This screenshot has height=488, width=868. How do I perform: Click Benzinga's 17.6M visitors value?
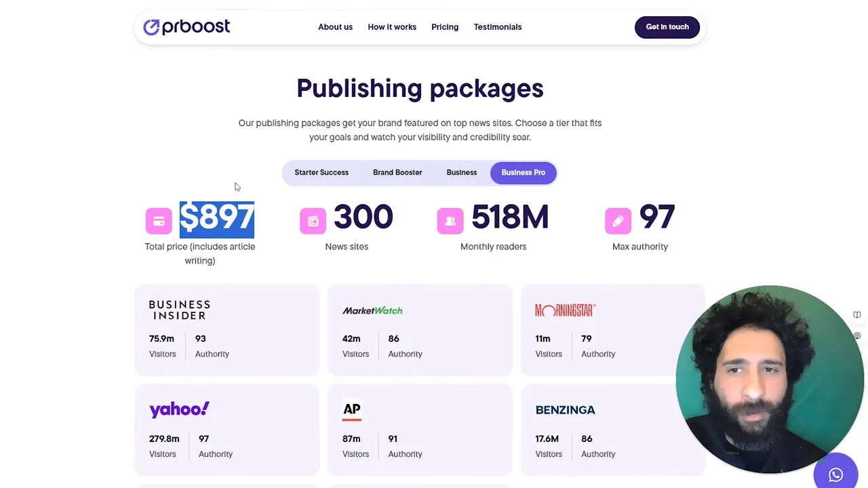click(547, 439)
